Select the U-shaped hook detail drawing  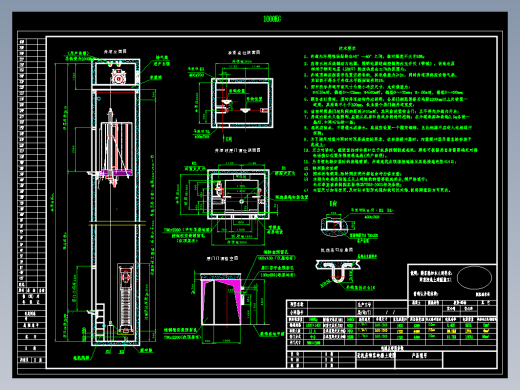tap(338, 271)
